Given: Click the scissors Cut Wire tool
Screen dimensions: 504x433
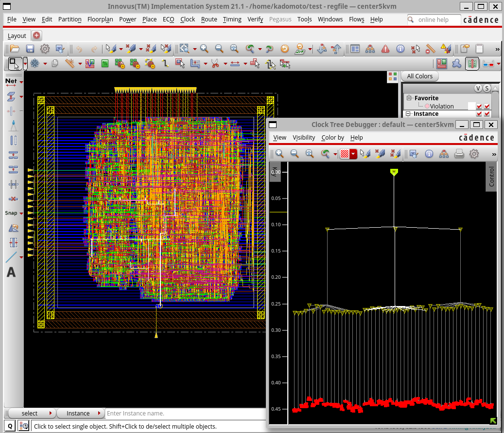Looking at the screenshot, I should (x=215, y=64).
